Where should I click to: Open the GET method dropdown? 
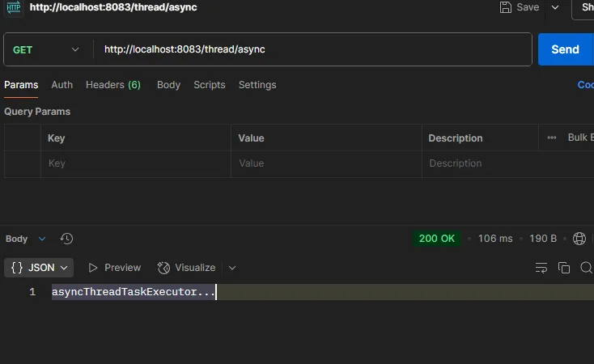tap(46, 49)
